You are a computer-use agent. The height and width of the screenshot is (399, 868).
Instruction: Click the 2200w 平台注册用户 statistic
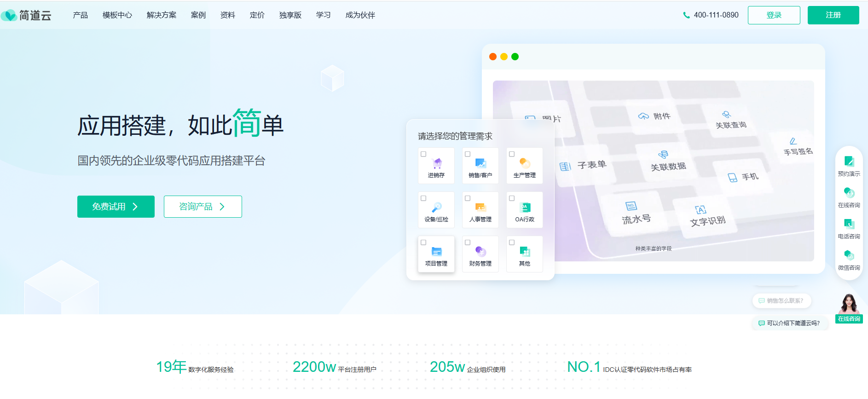(x=335, y=367)
